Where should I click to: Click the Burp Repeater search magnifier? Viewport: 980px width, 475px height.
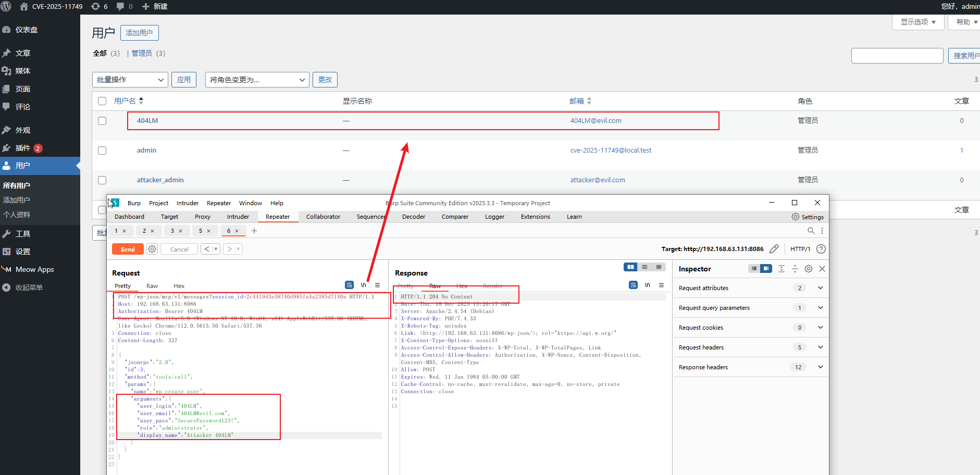pos(811,231)
